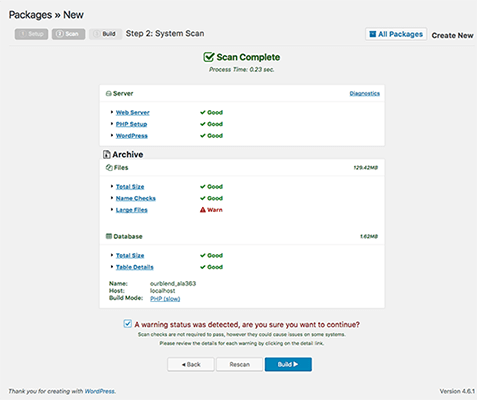Viewport: 477px width, 400px height.
Task: Select the Scan step tab
Action: (68, 34)
